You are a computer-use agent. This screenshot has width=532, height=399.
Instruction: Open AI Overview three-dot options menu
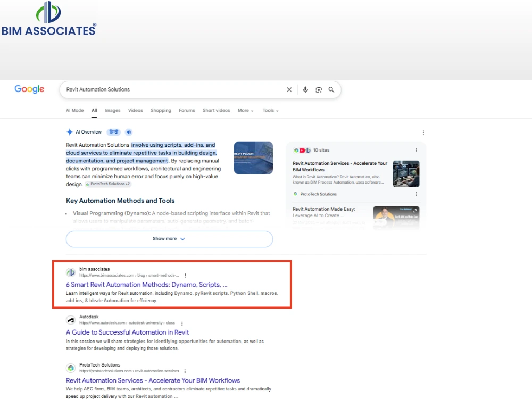(423, 132)
